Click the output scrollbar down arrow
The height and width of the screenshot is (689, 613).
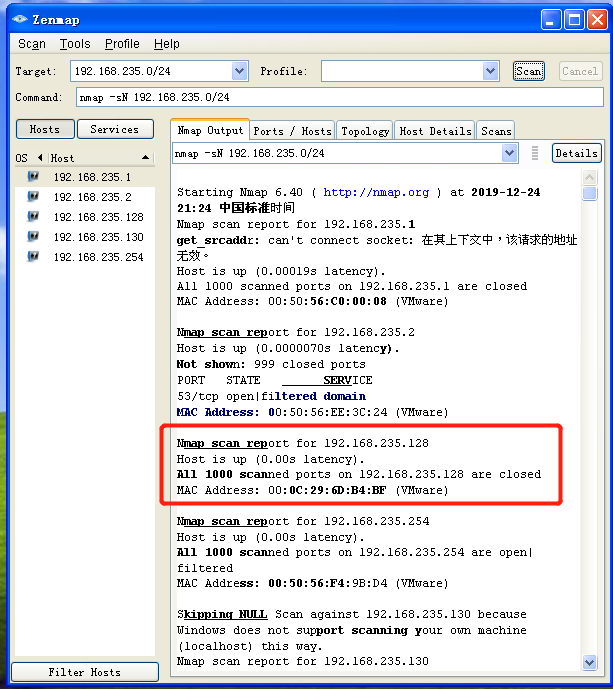[x=589, y=662]
